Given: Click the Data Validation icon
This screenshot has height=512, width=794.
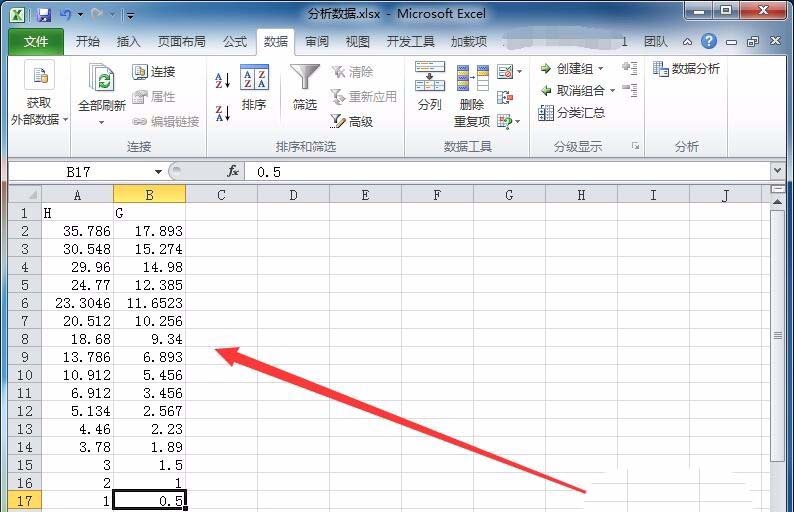Looking at the screenshot, I should point(505,71).
